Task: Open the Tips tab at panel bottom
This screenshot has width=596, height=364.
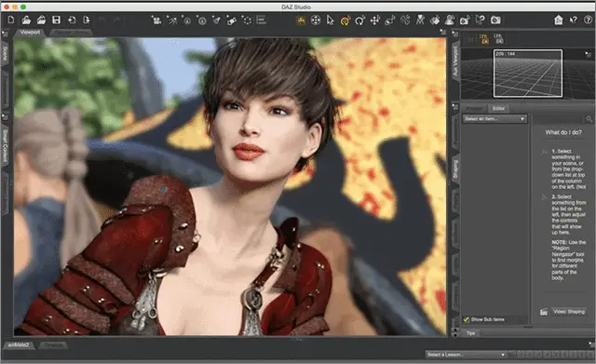Action: pyautogui.click(x=470, y=333)
